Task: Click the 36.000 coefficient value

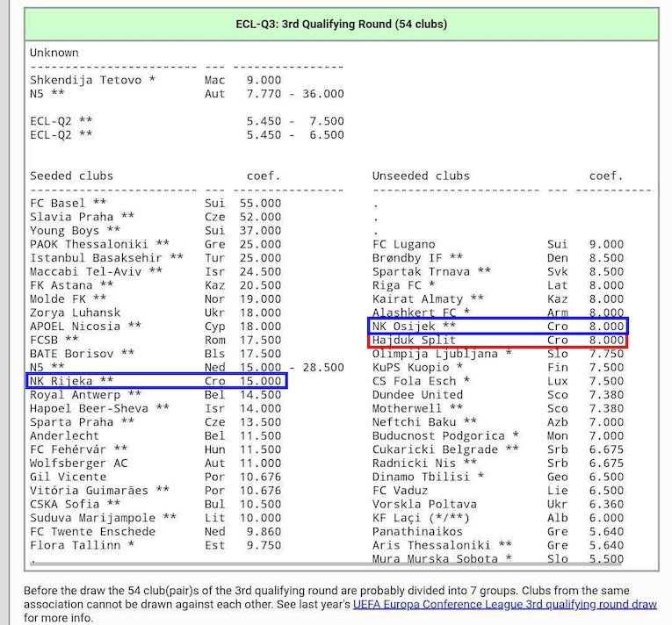Action: 323,94
